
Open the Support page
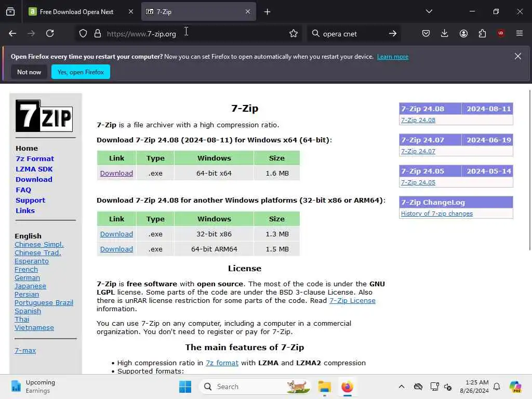pyautogui.click(x=30, y=200)
